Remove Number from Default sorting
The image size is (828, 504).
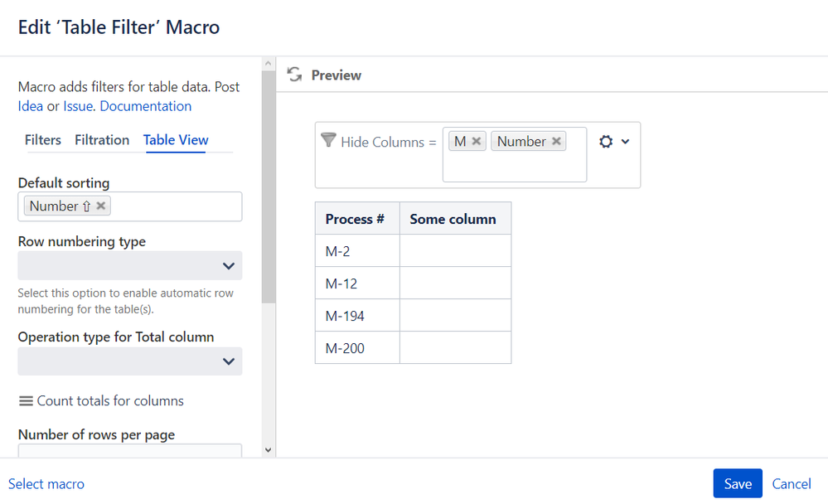click(101, 206)
